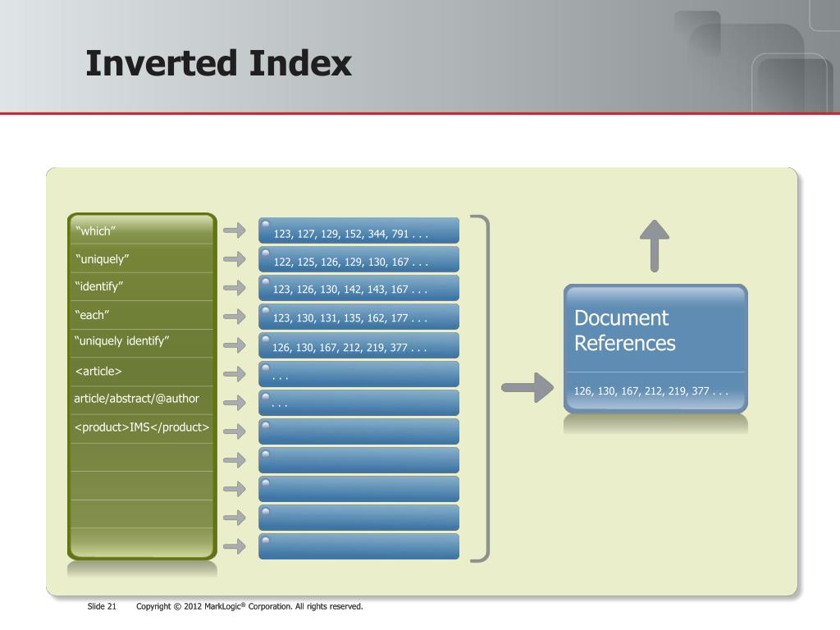
Task: Select the "identify" term row
Action: (x=142, y=286)
